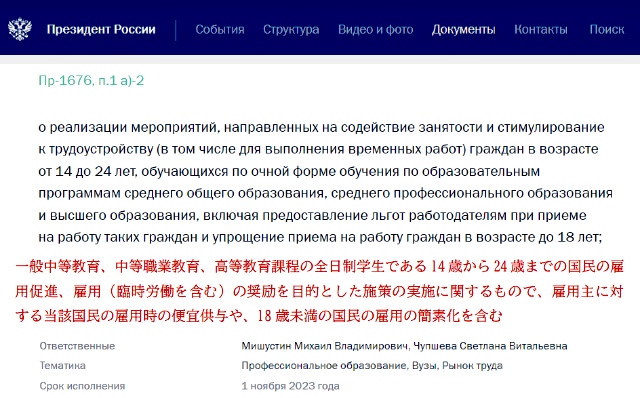Open the Президент России home link
The width and height of the screenshot is (640, 398).
(x=101, y=29)
